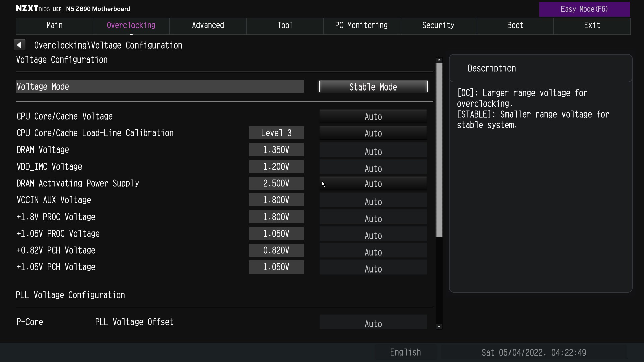644x362 pixels.
Task: Open the Security tab
Action: (x=438, y=26)
